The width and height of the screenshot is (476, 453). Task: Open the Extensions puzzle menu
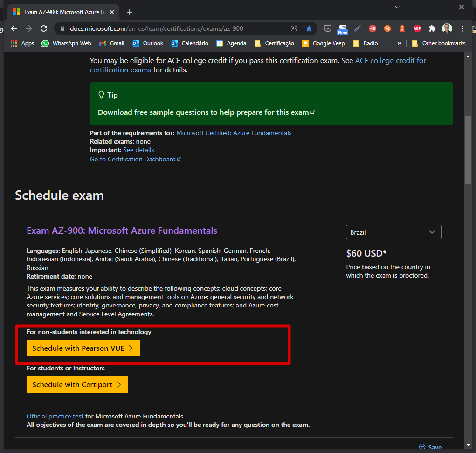click(432, 28)
